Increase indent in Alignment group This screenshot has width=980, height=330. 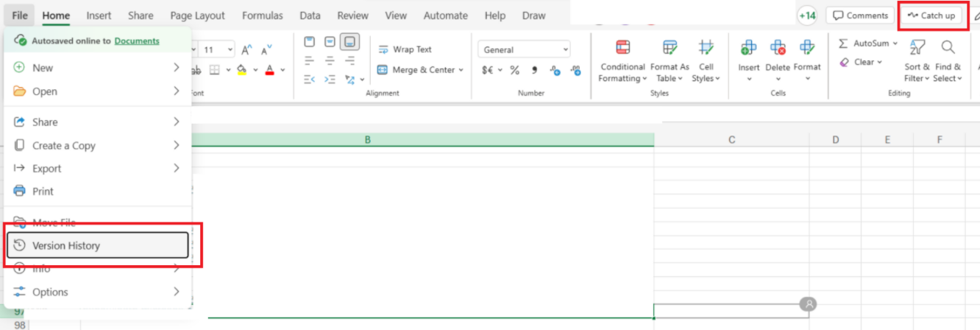pos(330,79)
